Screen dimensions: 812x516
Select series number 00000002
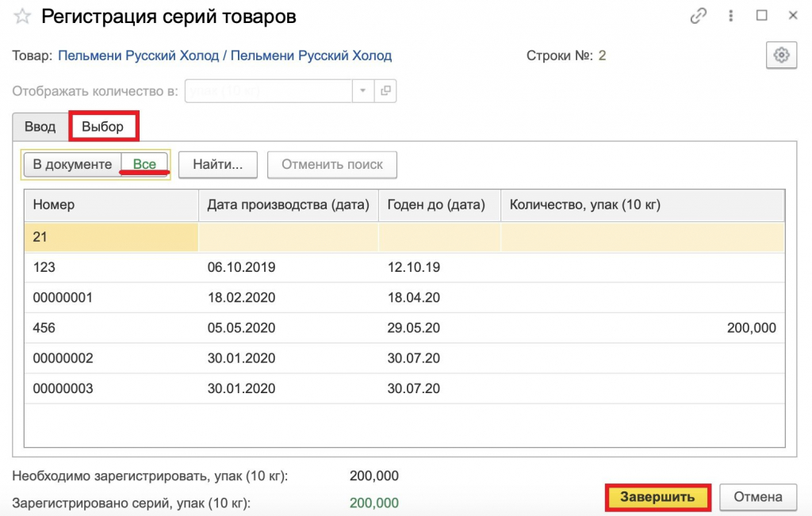coord(63,358)
